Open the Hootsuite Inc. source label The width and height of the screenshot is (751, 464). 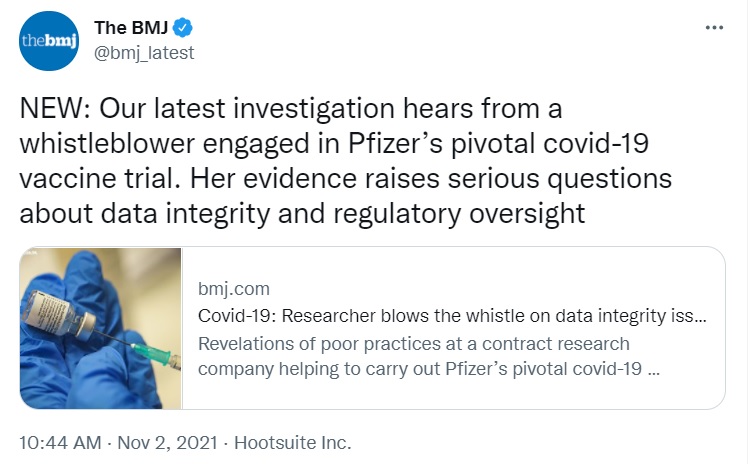pyautogui.click(x=293, y=443)
